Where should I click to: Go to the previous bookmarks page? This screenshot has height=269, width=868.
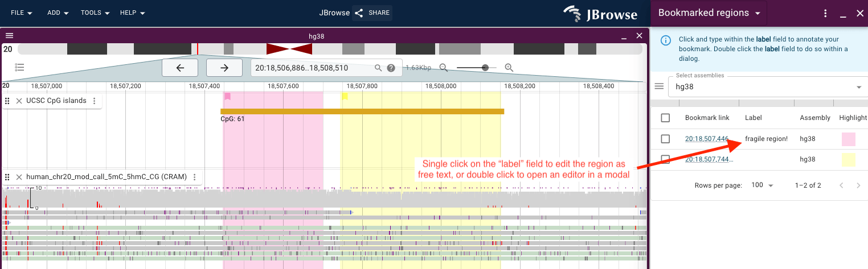click(x=841, y=185)
